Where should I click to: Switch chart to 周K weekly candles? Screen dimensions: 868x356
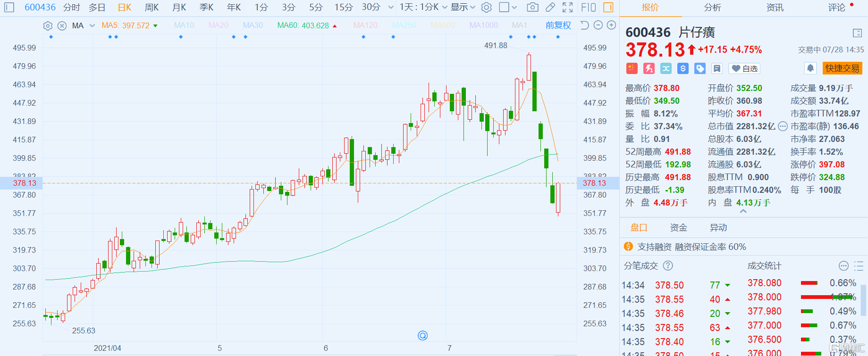point(152,8)
